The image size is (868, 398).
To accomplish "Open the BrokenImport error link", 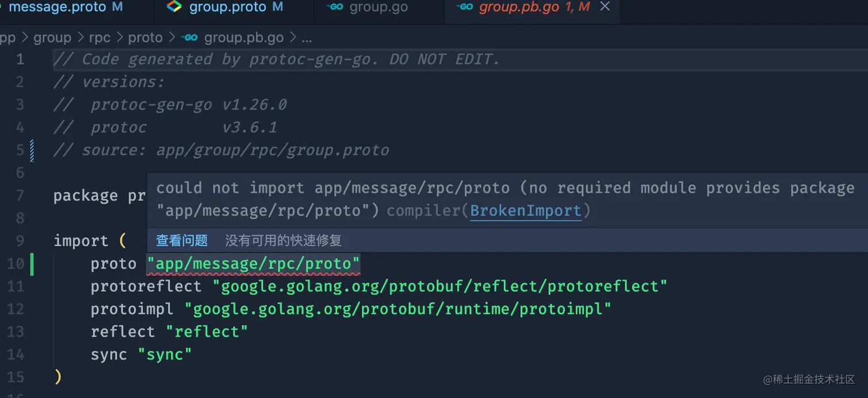I will click(x=526, y=211).
